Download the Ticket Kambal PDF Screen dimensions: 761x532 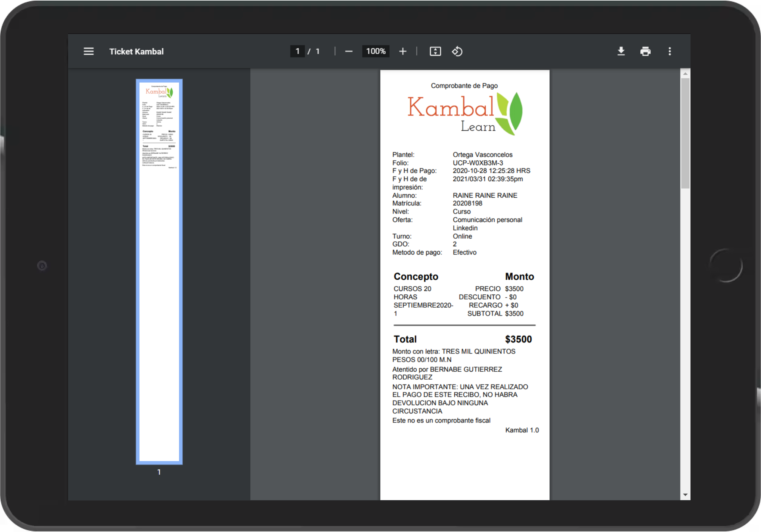pyautogui.click(x=621, y=51)
